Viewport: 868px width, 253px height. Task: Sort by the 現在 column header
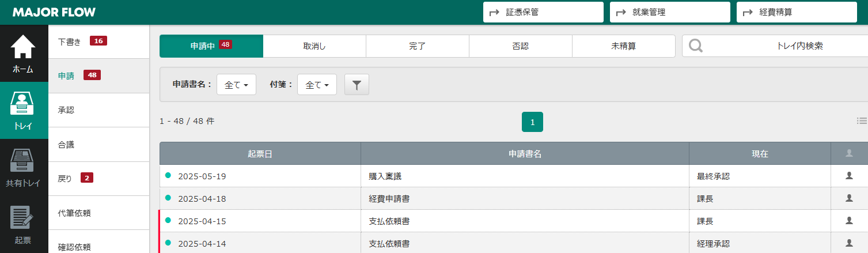(760, 154)
